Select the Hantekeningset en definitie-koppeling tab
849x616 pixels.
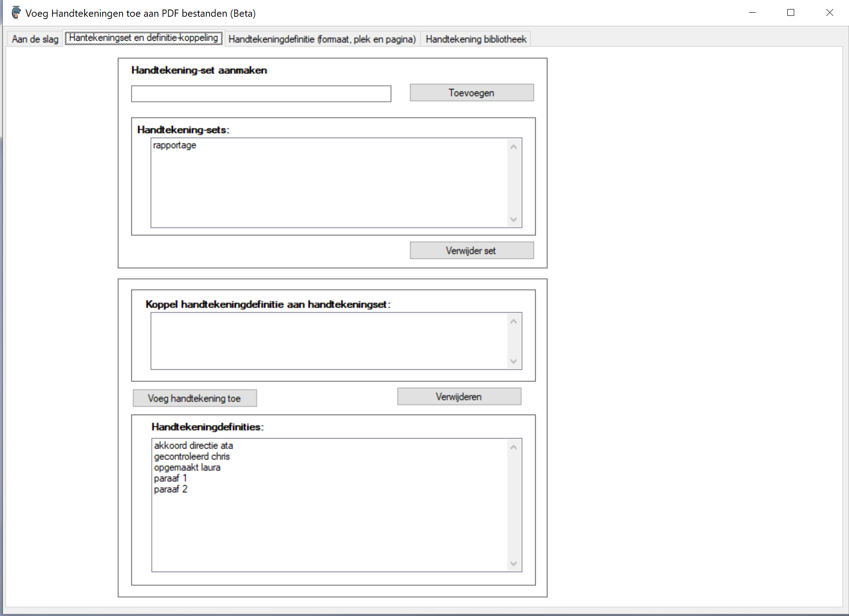point(144,38)
